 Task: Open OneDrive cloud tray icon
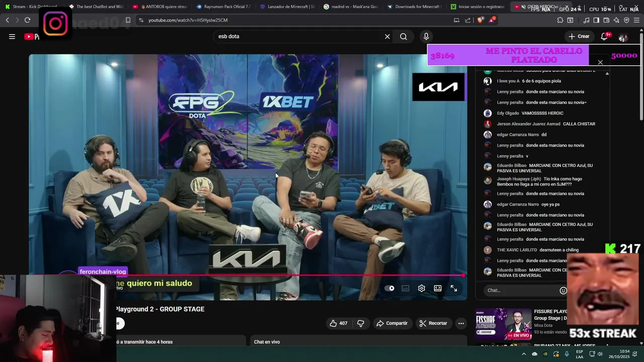(x=535, y=354)
